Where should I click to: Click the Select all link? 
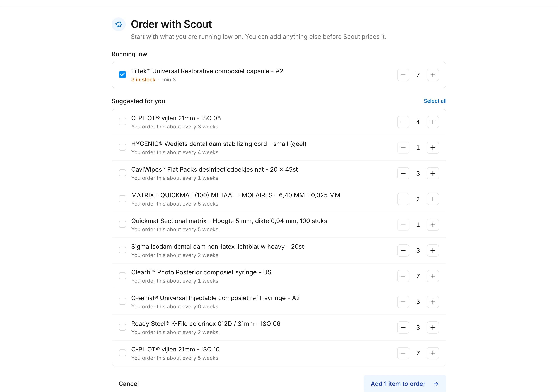click(435, 101)
